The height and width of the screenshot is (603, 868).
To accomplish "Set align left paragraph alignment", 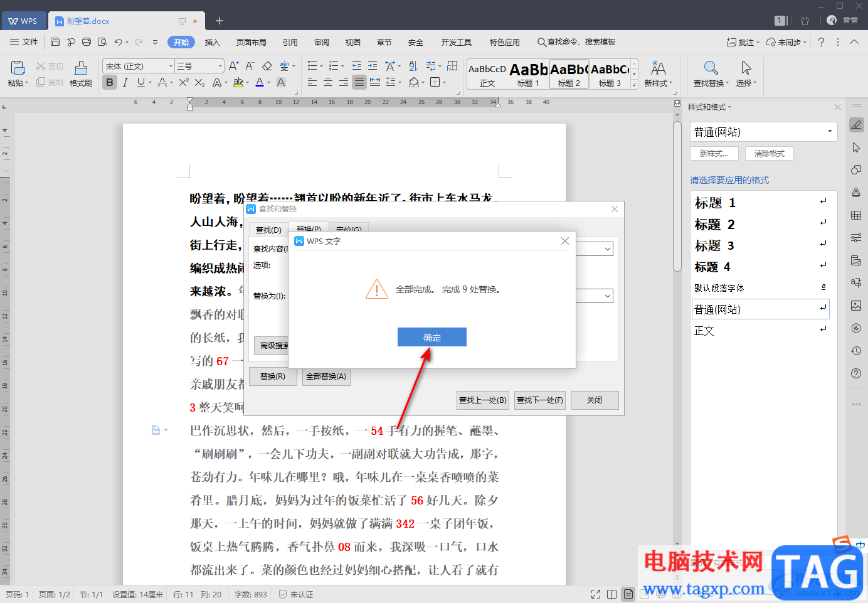I will pyautogui.click(x=312, y=82).
